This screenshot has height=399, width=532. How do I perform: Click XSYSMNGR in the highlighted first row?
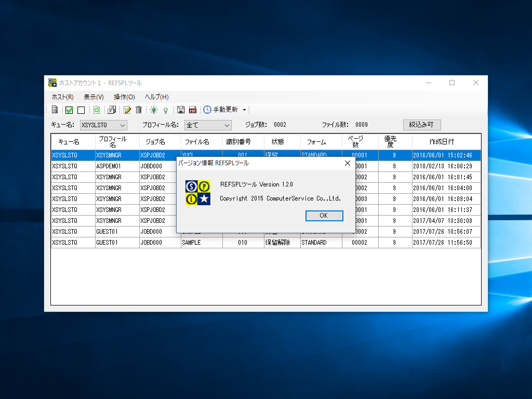117,155
